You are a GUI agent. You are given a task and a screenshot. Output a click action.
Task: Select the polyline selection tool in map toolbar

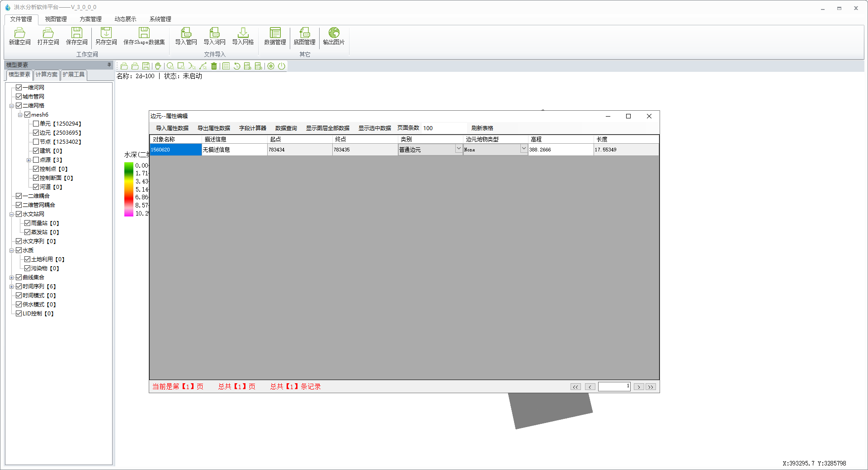pyautogui.click(x=203, y=66)
